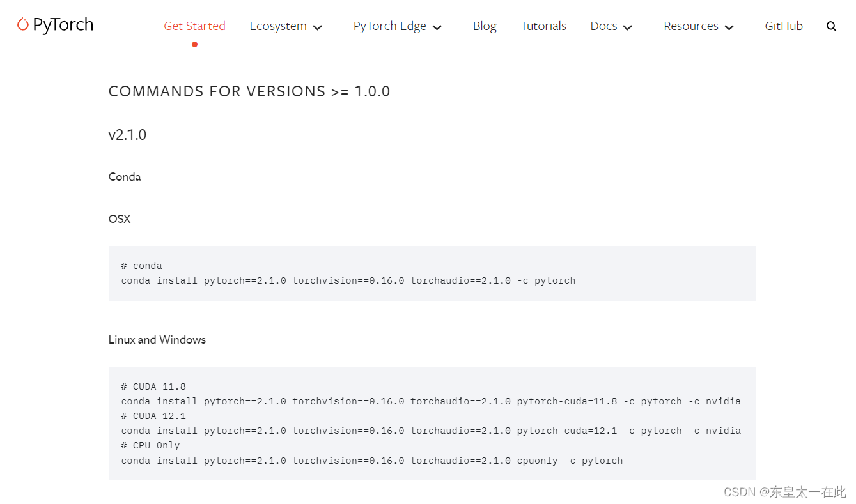Expand the Docs dropdown menu
Image resolution: width=856 pixels, height=504 pixels.
611,26
